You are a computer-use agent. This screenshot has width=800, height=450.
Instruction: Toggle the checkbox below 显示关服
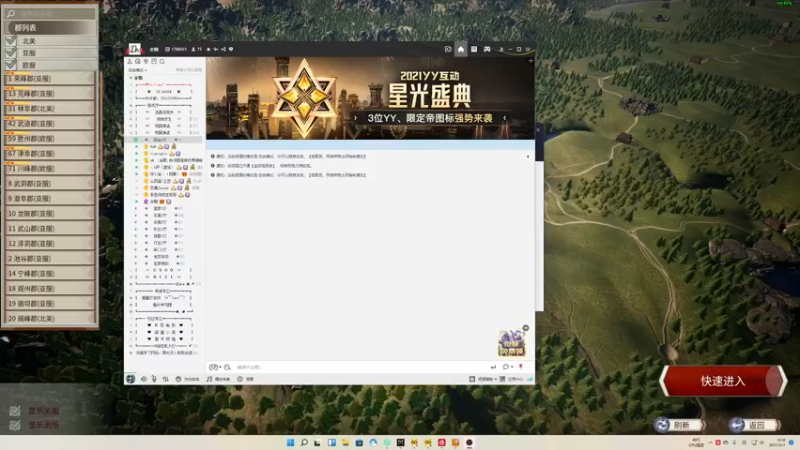click(x=15, y=424)
